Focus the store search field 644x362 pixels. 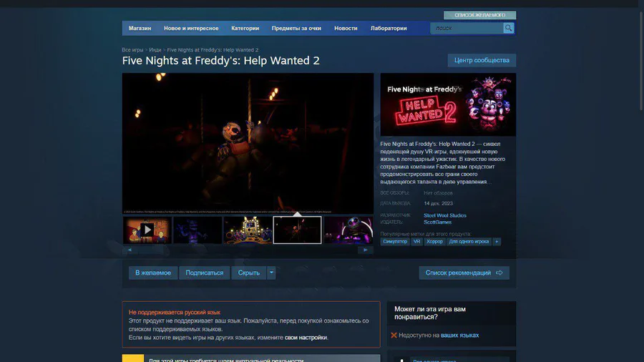pyautogui.click(x=467, y=28)
